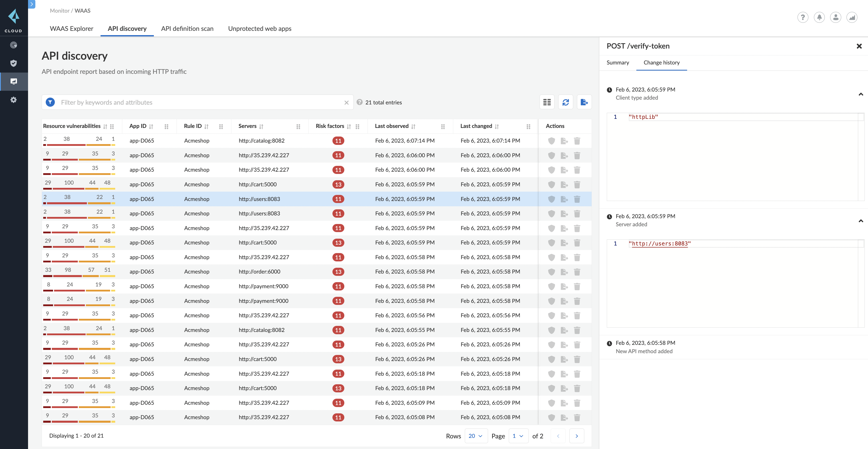Open the user profile icon
868x449 pixels.
836,17
